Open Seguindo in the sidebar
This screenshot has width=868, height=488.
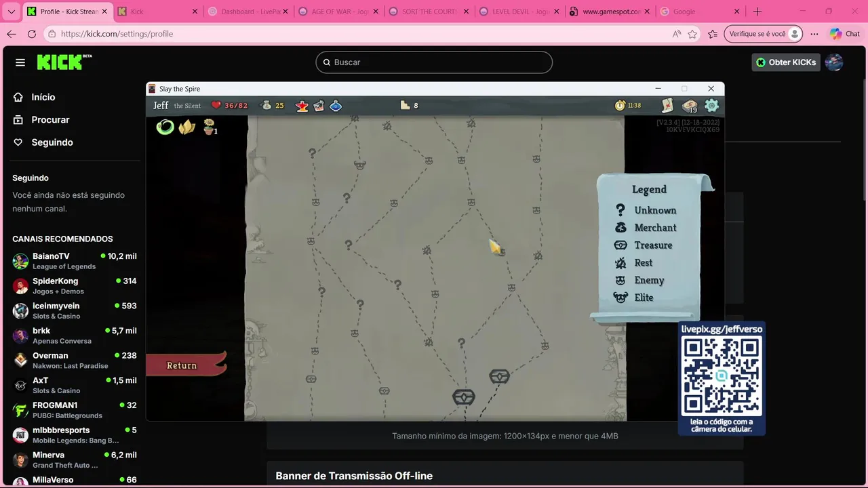[x=52, y=142]
